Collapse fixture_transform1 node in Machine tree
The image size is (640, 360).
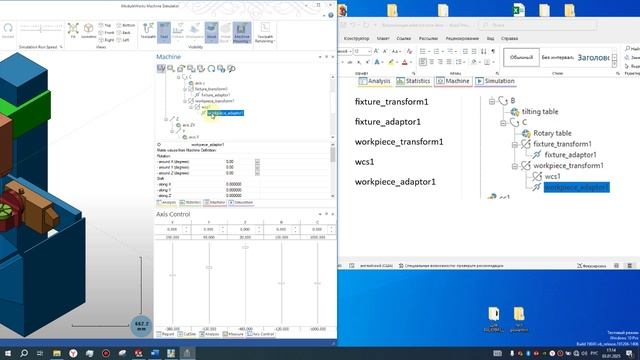click(185, 89)
